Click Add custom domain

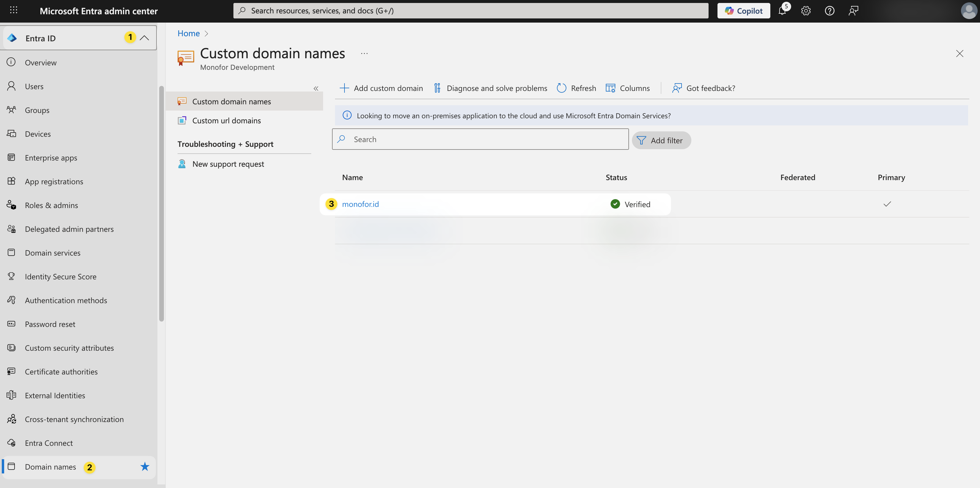381,88
